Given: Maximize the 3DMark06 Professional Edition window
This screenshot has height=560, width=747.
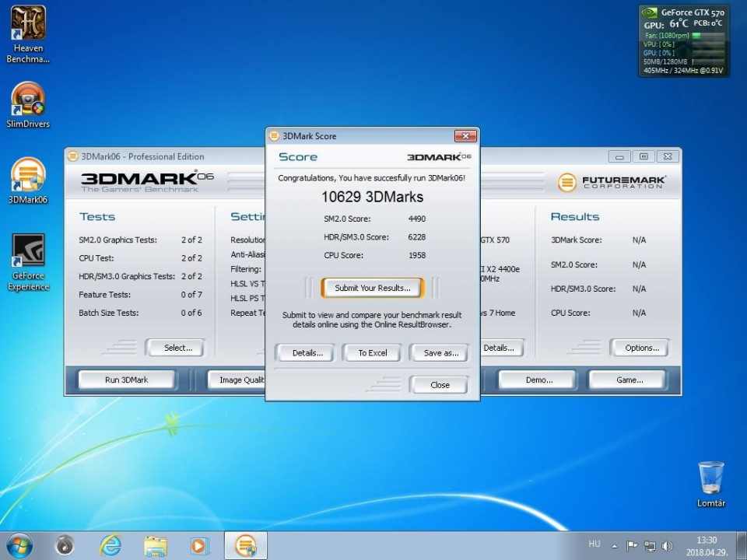Looking at the screenshot, I should [x=644, y=156].
